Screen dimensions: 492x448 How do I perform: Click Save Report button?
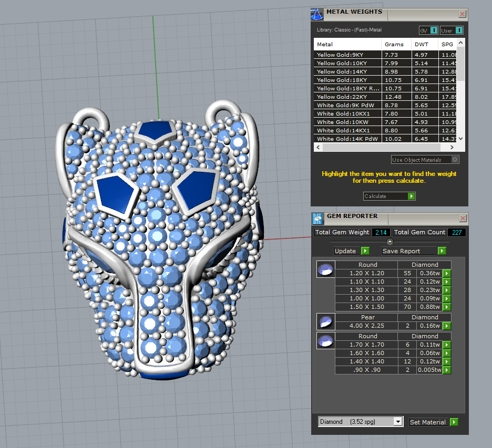[x=409, y=251]
